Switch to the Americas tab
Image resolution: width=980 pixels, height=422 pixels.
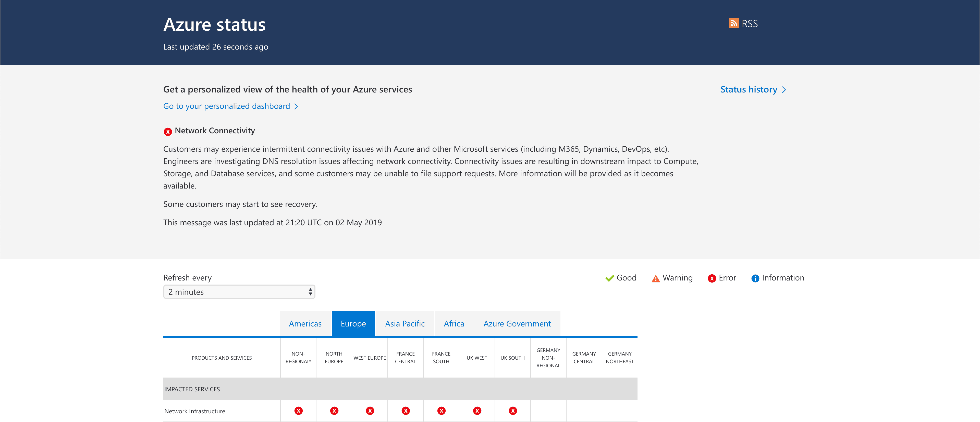pos(305,324)
